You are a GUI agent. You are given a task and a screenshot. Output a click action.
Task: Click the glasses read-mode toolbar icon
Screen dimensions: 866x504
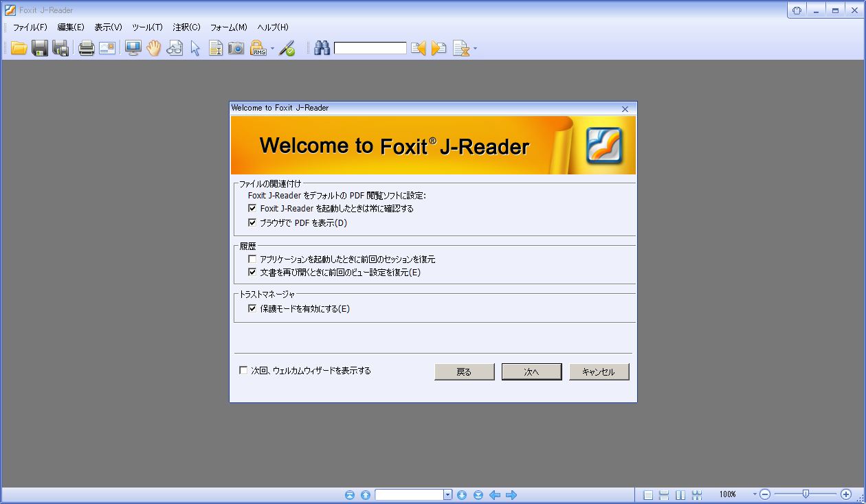(175, 48)
